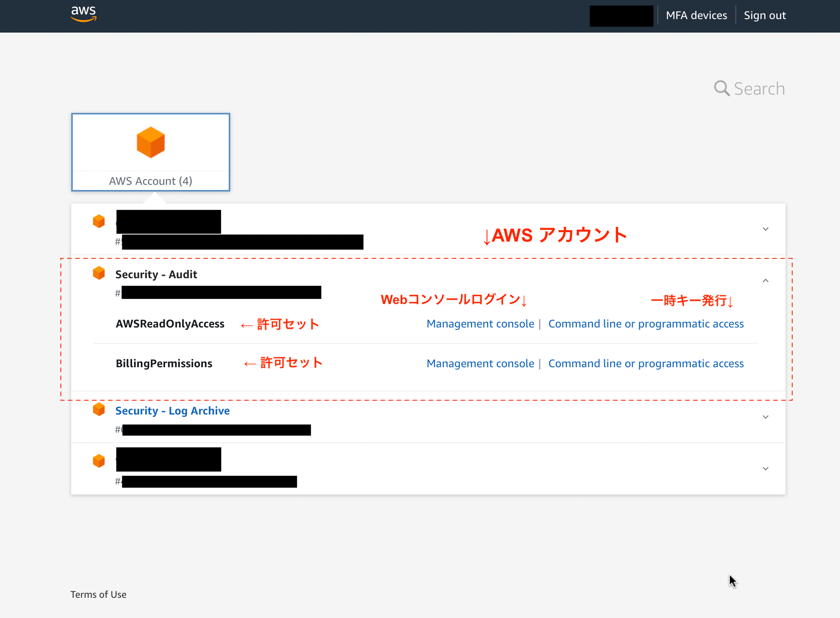Get command line access for AWSReadOnlyAccess
840x618 pixels.
coord(646,324)
